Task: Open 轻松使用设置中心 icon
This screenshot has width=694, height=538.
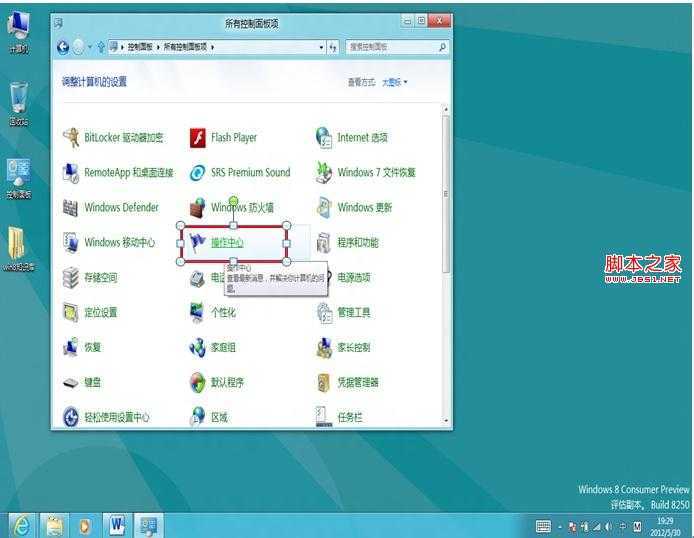Action: coord(71,417)
